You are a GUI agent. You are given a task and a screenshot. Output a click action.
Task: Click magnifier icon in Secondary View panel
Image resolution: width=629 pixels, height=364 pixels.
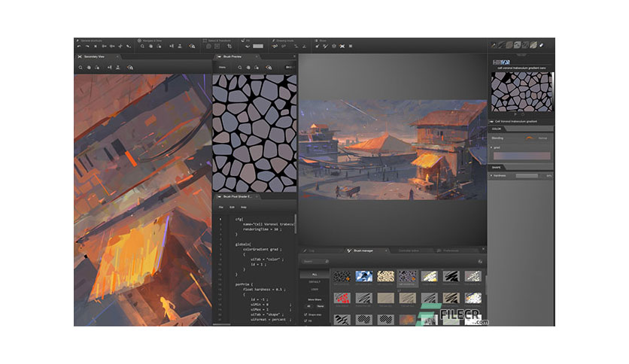[x=81, y=68]
